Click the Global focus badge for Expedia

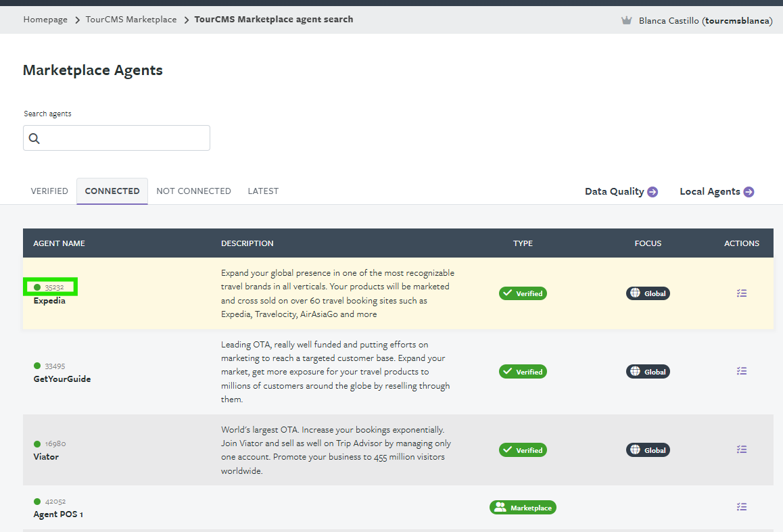coord(648,293)
